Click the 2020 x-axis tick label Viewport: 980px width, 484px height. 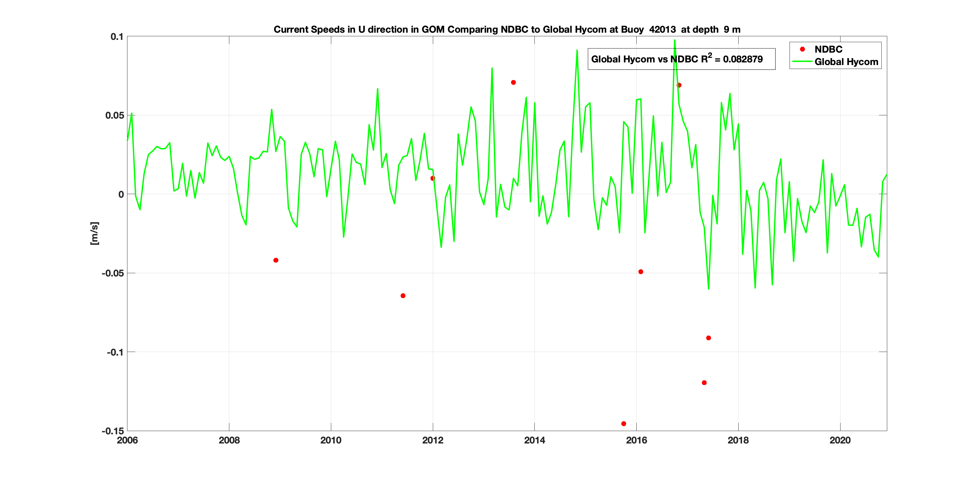pos(840,440)
